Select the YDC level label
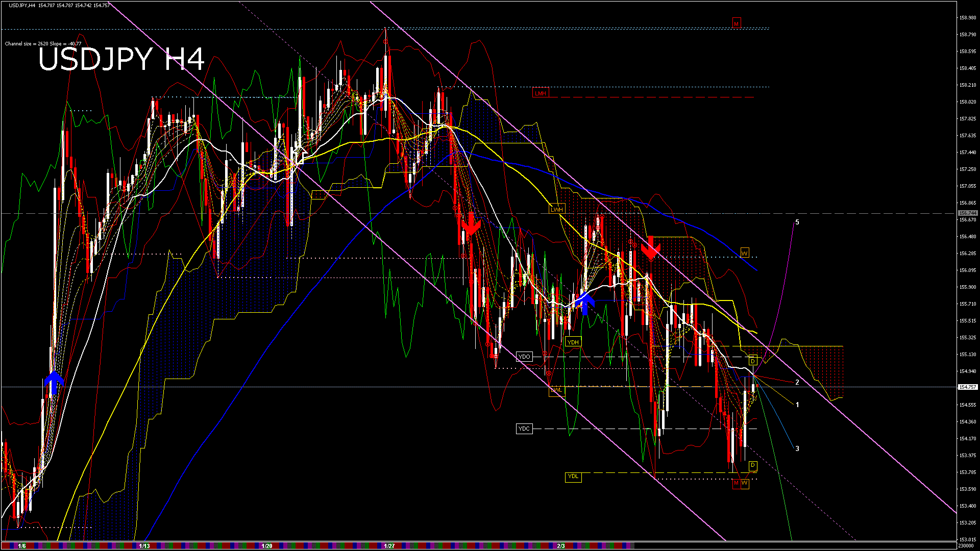Viewport: 980px width, 551px height. (524, 429)
